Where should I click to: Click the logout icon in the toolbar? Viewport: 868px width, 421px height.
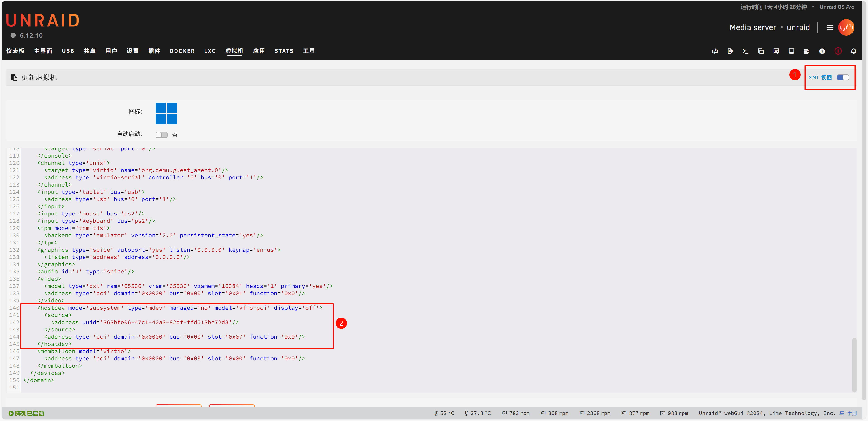coord(730,51)
